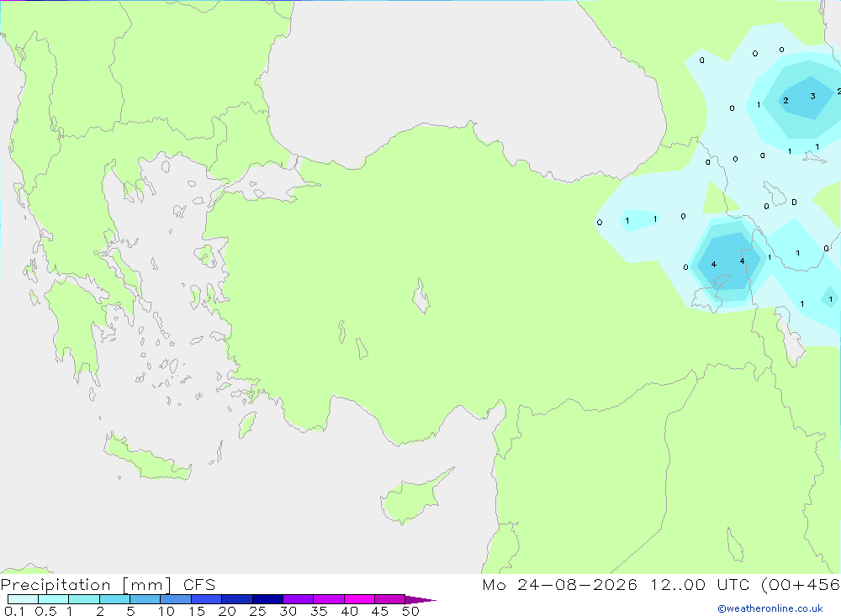Select the '35' legend scale label
Viewport: 841px width, 616px height.
319,611
